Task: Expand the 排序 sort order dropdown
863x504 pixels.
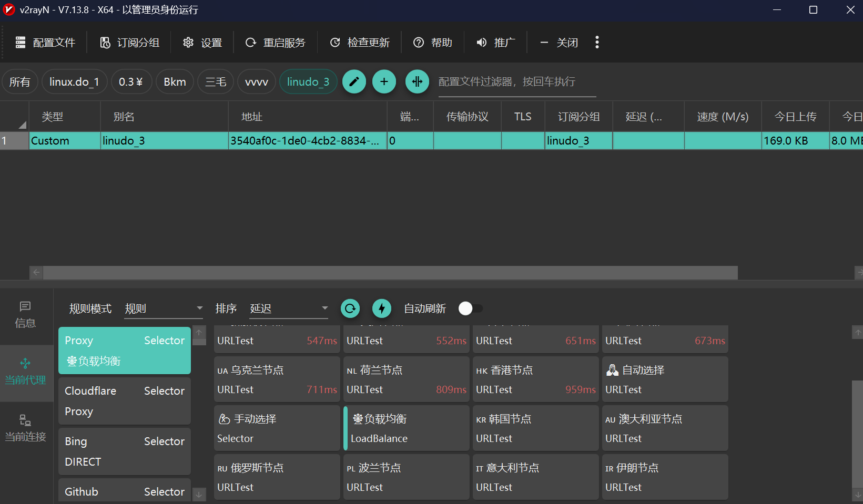Action: pos(289,308)
